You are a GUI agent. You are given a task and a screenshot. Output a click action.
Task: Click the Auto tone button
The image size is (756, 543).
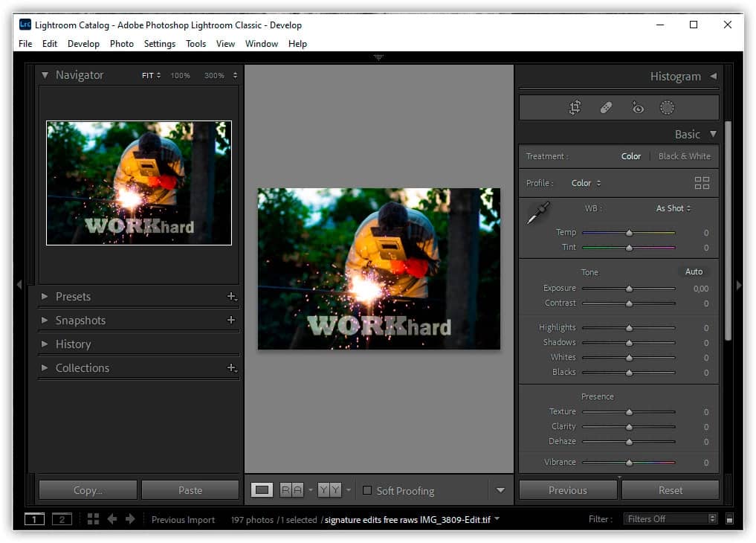(694, 271)
